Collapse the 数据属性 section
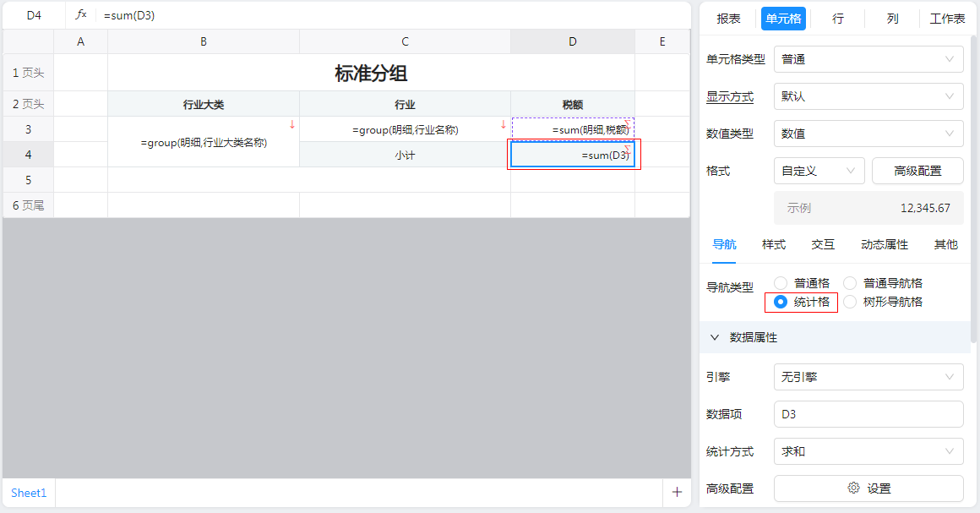 (x=715, y=337)
